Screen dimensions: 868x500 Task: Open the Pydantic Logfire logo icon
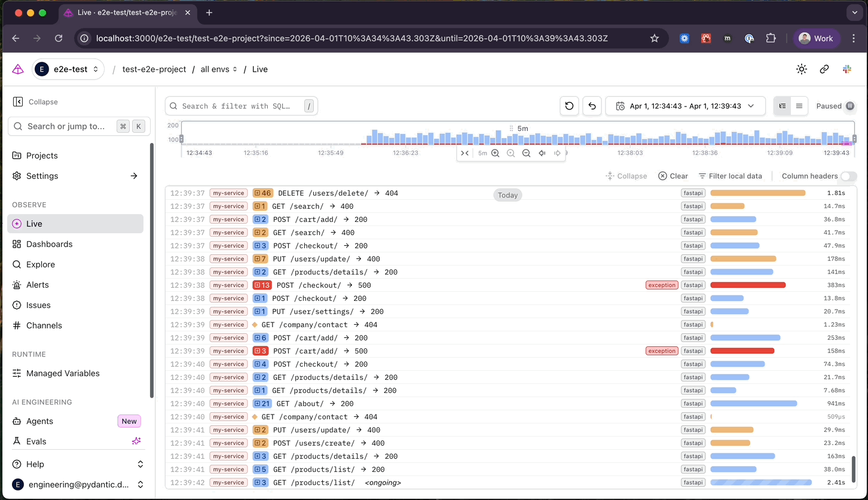click(17, 69)
